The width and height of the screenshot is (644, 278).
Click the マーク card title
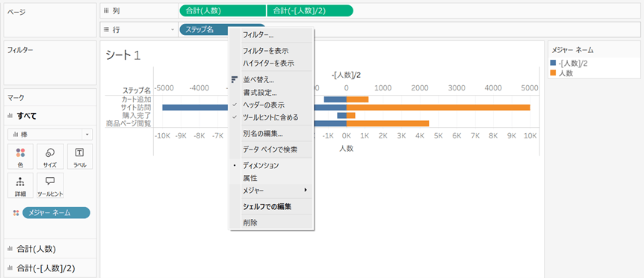pyautogui.click(x=16, y=98)
